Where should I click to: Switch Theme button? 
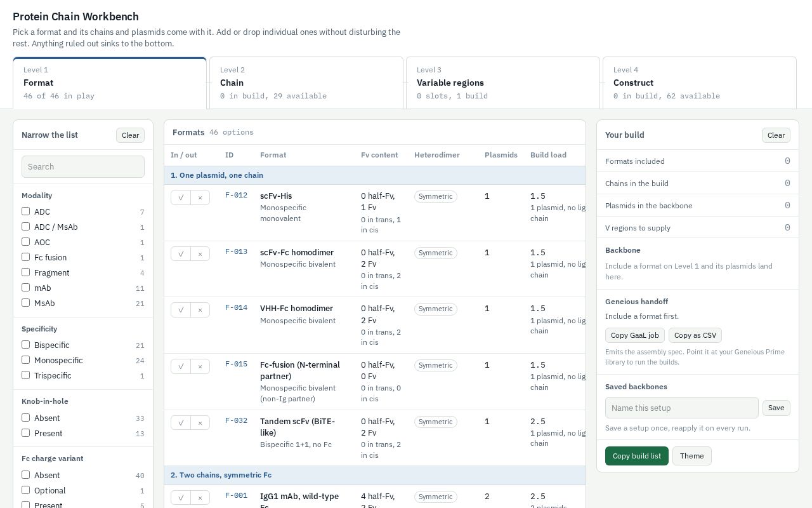point(692,456)
